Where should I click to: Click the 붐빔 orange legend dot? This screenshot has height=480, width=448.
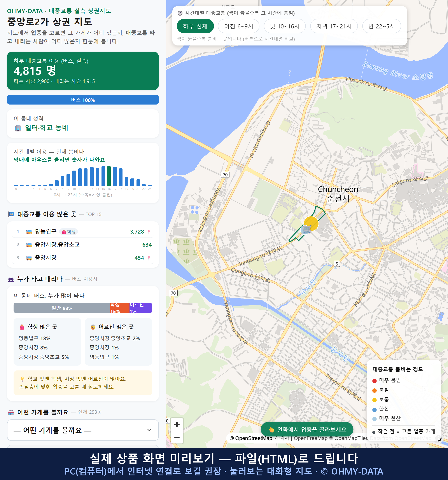[374, 390]
